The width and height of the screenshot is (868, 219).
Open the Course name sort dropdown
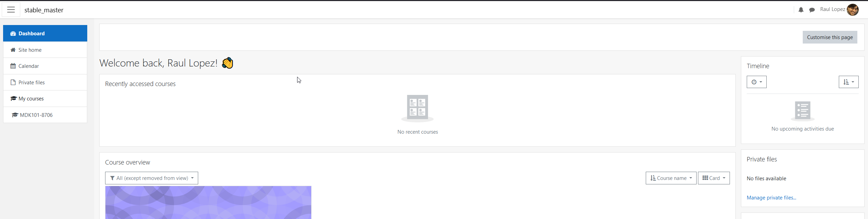[x=671, y=178]
